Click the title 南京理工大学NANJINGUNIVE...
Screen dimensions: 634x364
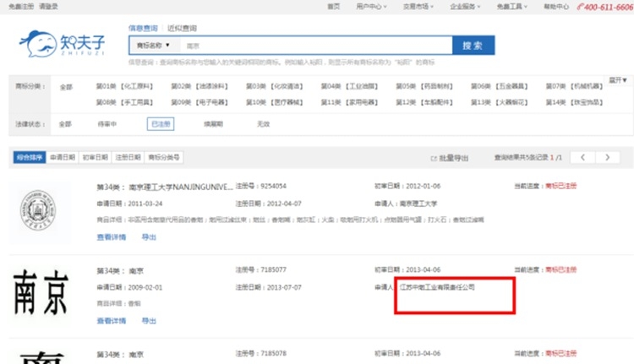pyautogui.click(x=181, y=187)
